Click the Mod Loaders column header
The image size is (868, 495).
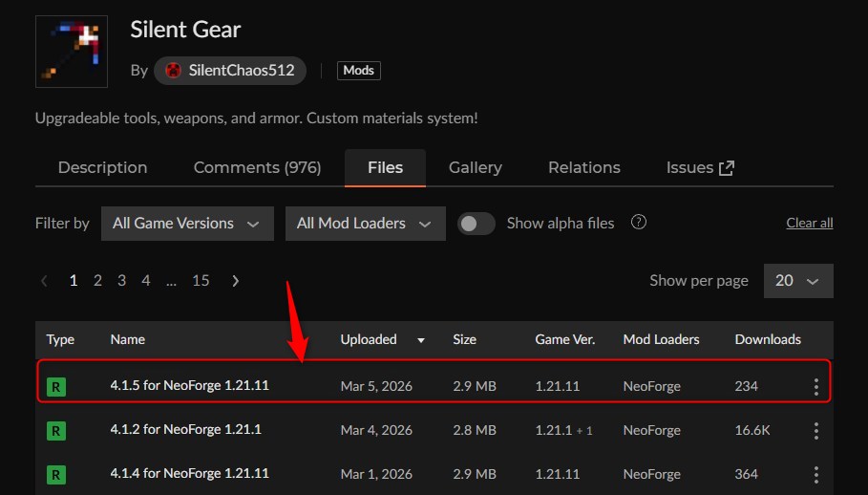pos(661,339)
